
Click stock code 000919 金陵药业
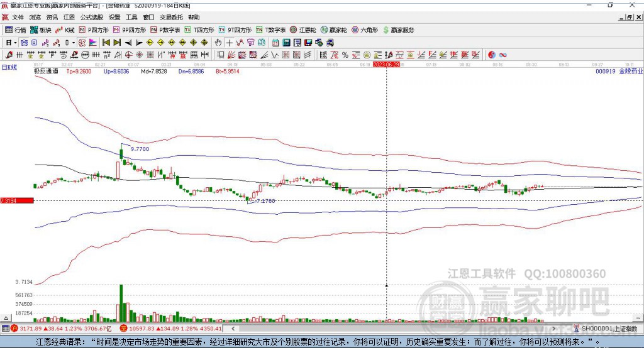(x=619, y=71)
